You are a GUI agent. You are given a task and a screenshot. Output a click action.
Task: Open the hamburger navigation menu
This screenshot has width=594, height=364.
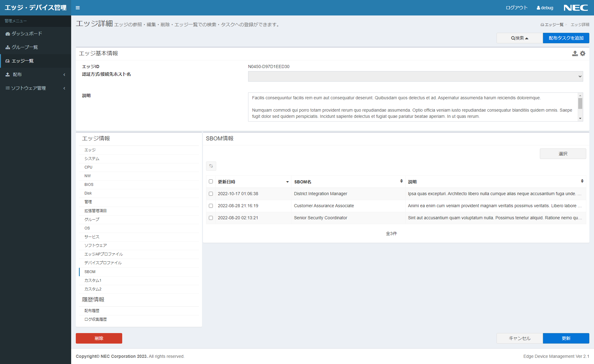(78, 8)
